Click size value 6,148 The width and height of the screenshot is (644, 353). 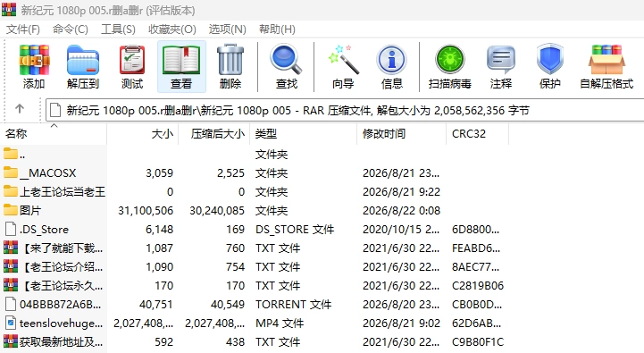tap(159, 230)
